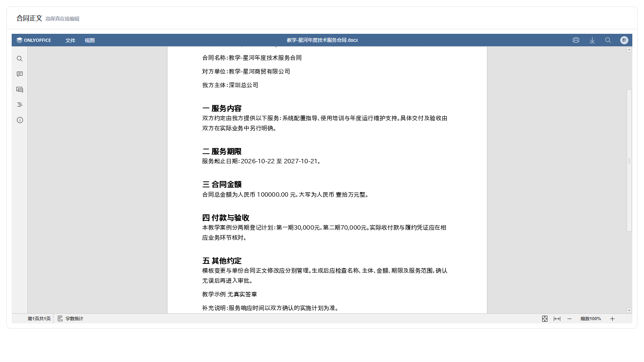644x362 pixels.
Task: Fit document to width icon
Action: click(557, 319)
